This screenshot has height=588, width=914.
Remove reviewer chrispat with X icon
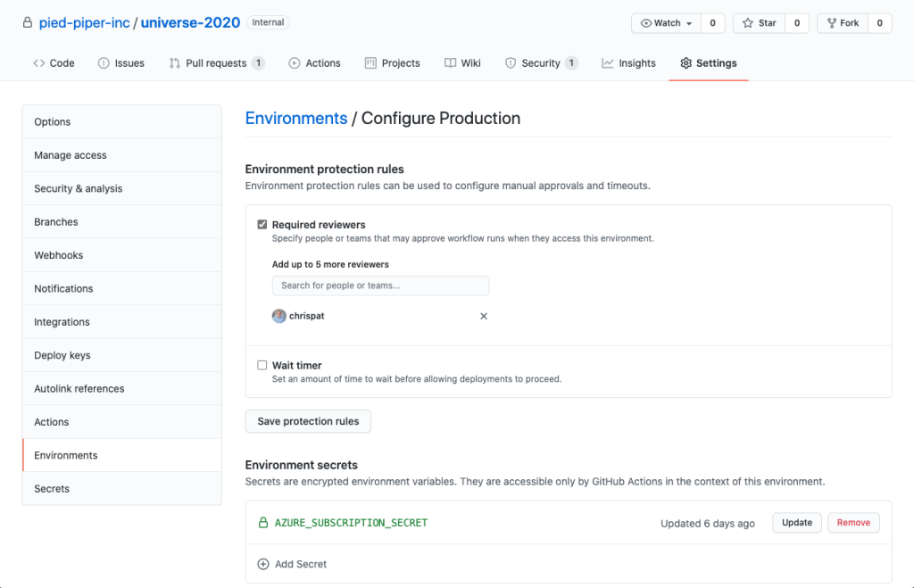tap(484, 316)
